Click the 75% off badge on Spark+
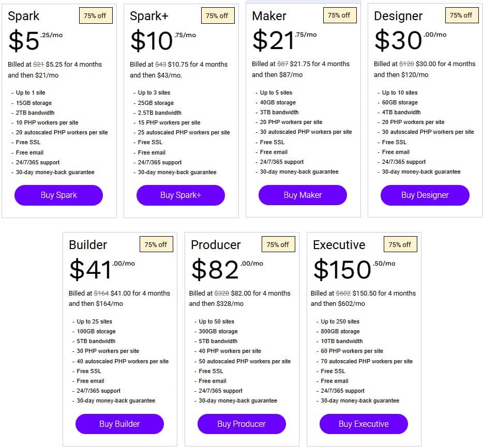483x448 pixels. click(217, 16)
